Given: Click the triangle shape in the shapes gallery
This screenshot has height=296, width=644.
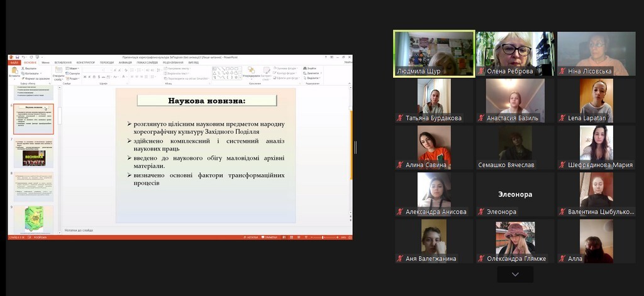Looking at the screenshot, I should pos(214,73).
